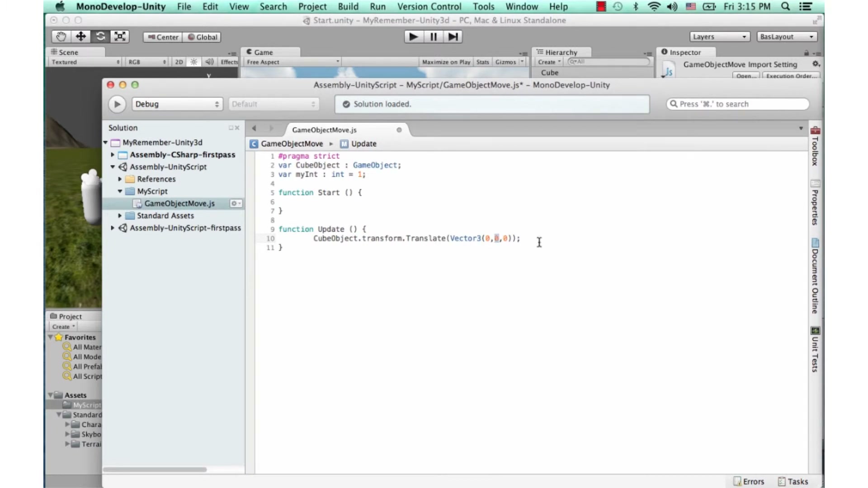This screenshot has height=488, width=868.
Task: Start Unity play mode
Action: [x=413, y=37]
